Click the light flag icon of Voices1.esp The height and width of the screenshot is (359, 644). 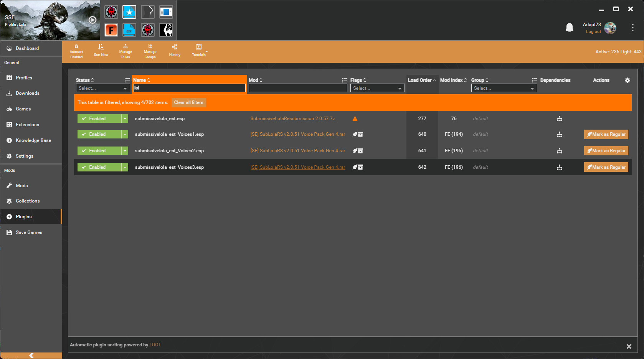click(355, 134)
